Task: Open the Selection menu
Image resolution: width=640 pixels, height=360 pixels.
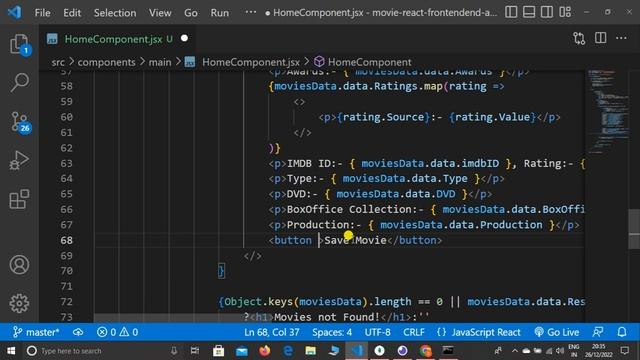Action: (115, 13)
